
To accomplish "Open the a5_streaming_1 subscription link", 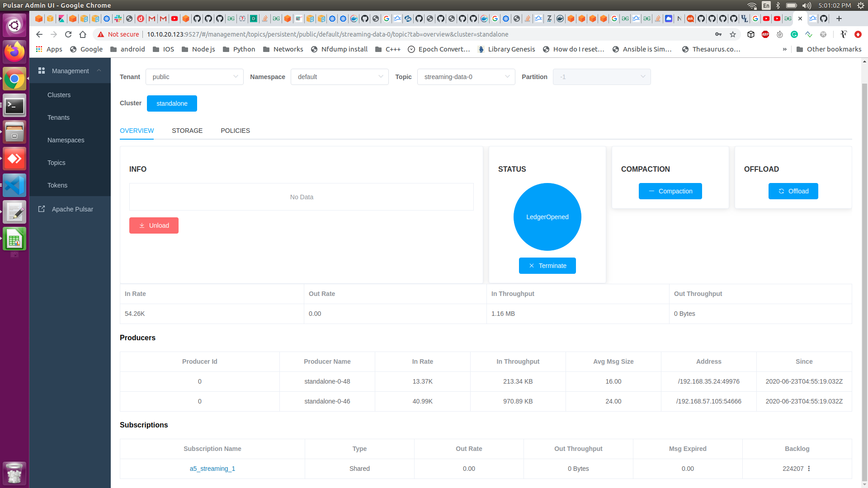I will (212, 469).
